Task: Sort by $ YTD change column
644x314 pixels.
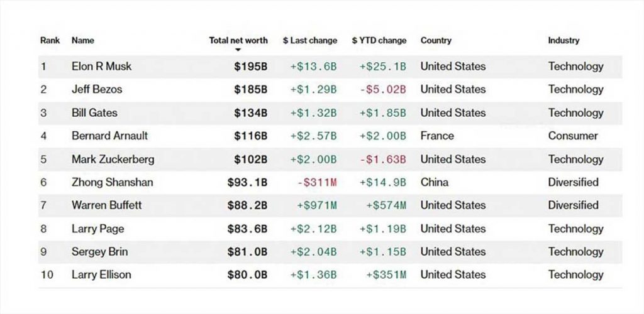Action: coord(379,40)
